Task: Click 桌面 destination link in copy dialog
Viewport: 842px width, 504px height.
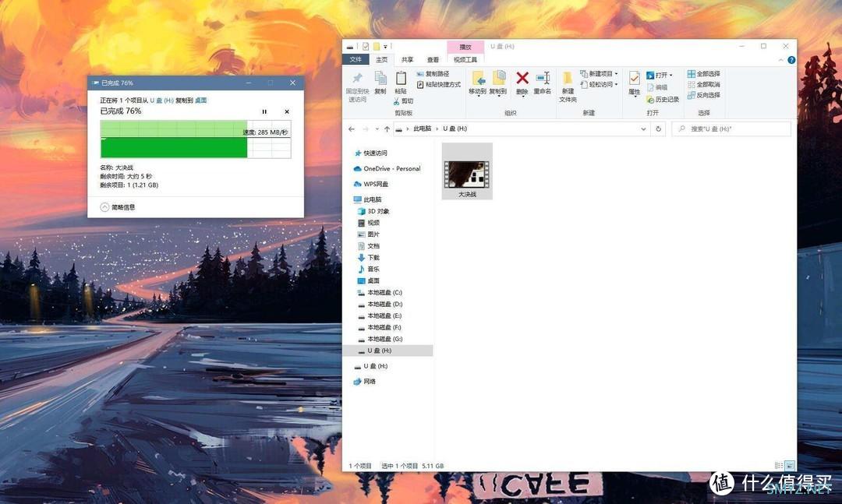Action: coord(201,100)
